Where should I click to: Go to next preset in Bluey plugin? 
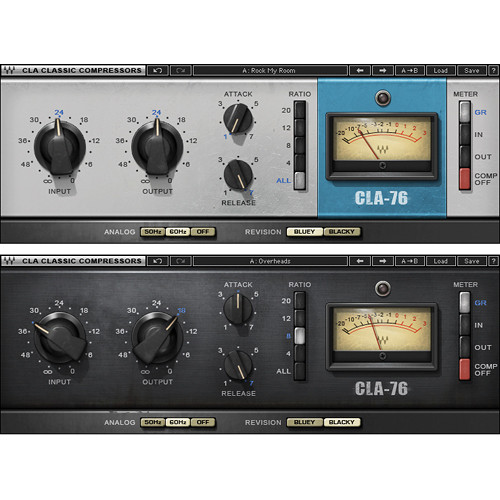click(x=383, y=71)
